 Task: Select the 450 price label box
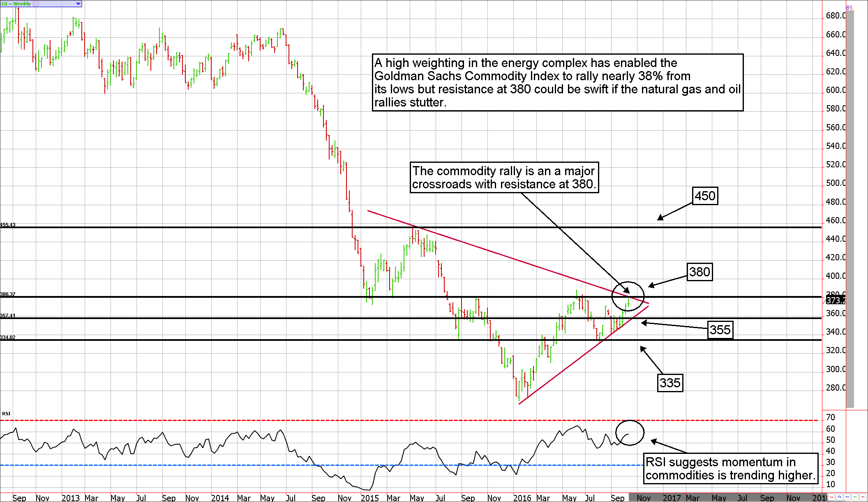(x=705, y=196)
